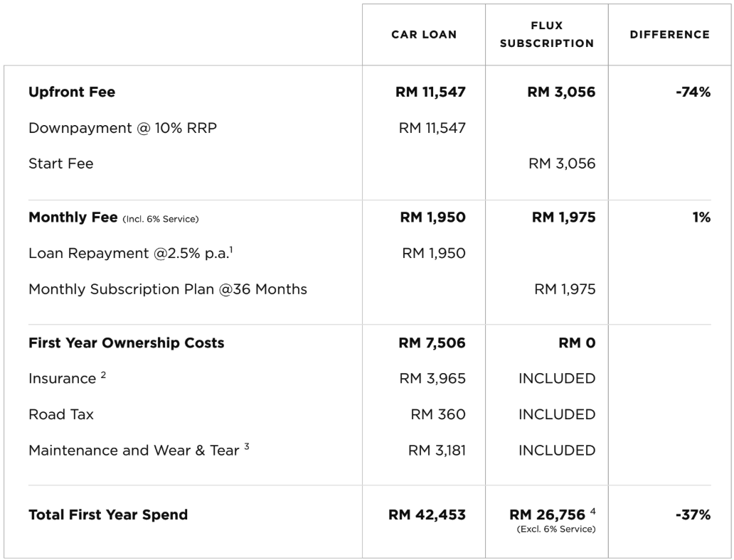Select the Monthly Fee heading
The width and height of the screenshot is (734, 560).
click(73, 218)
